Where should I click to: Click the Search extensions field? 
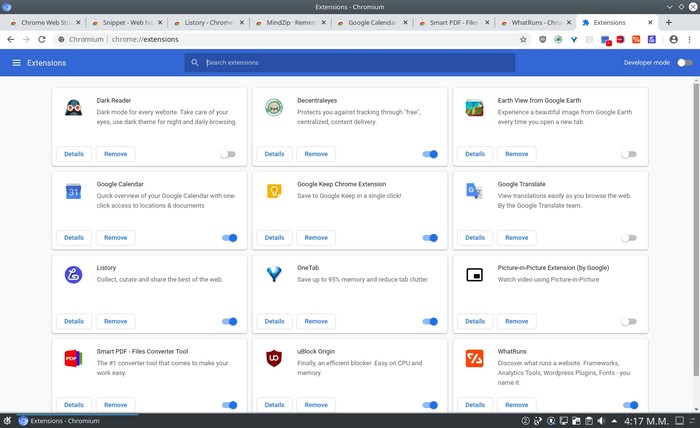click(x=350, y=62)
